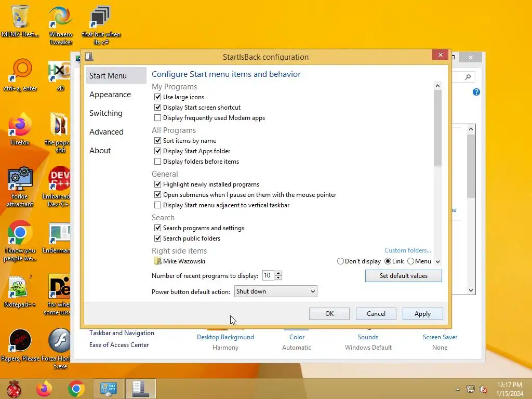
Task: Click settings list scroll down arrow
Action: click(437, 262)
